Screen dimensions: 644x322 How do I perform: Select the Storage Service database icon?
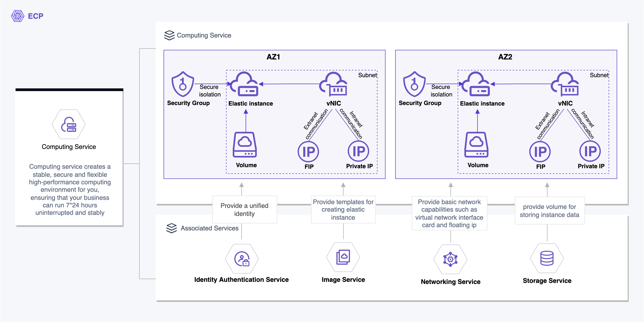pos(547,258)
